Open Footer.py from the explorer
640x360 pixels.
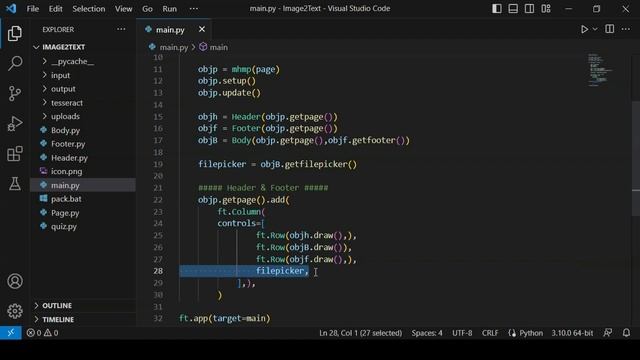point(83,144)
